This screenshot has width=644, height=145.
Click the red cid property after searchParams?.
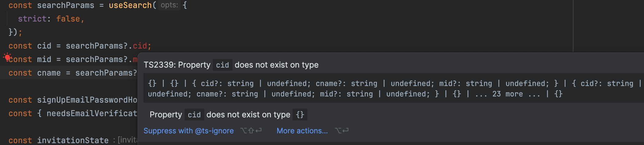coord(140,46)
